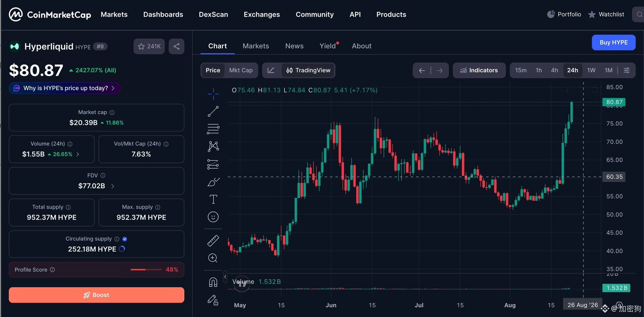Open the News tab
644x317 pixels.
point(294,46)
